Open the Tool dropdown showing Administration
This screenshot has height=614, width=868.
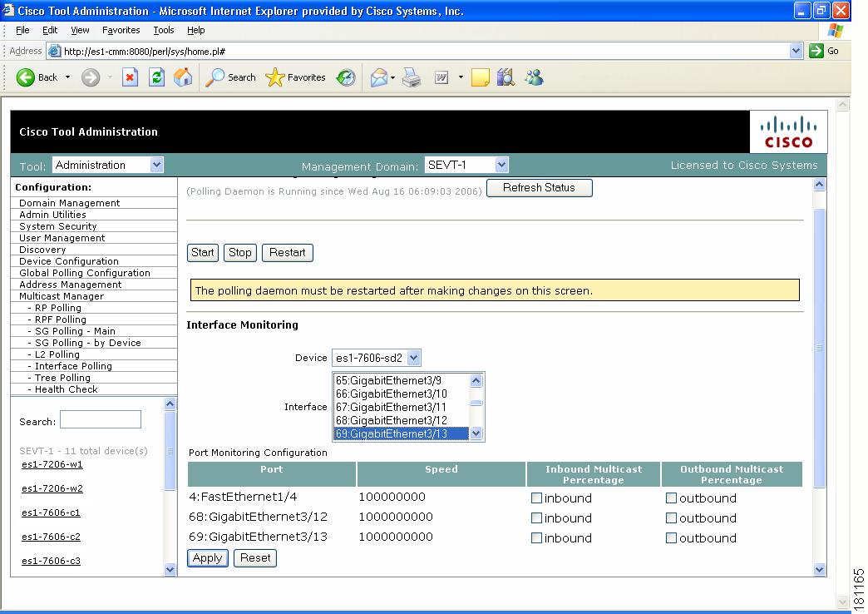pos(108,165)
